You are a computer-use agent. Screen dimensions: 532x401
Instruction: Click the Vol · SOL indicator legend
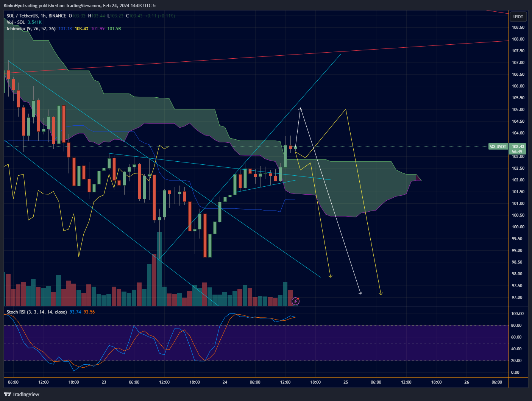pyautogui.click(x=16, y=22)
